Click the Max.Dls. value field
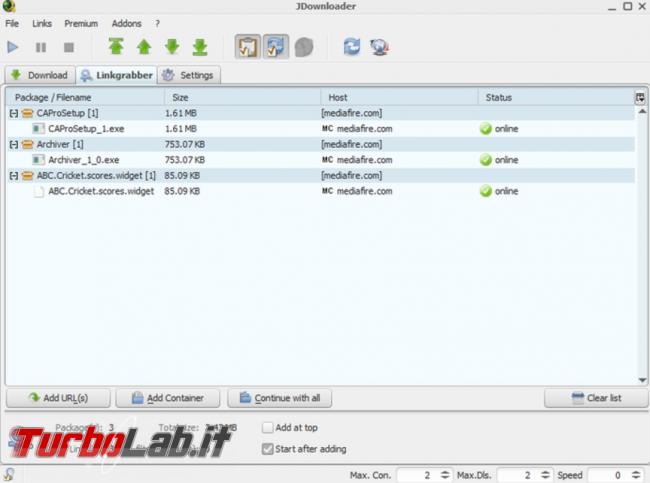Screen dimensions: 650x483 (518, 475)
